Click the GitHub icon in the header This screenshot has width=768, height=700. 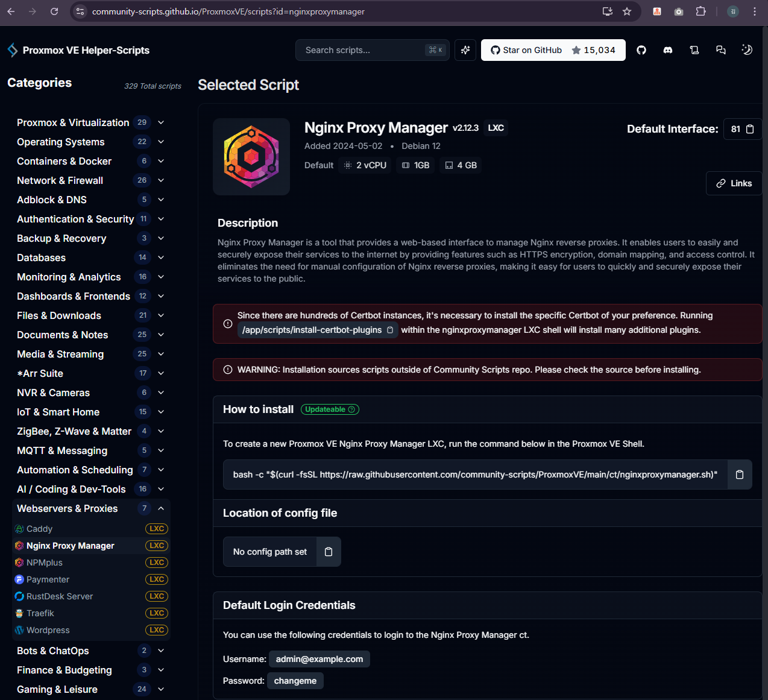coord(641,50)
